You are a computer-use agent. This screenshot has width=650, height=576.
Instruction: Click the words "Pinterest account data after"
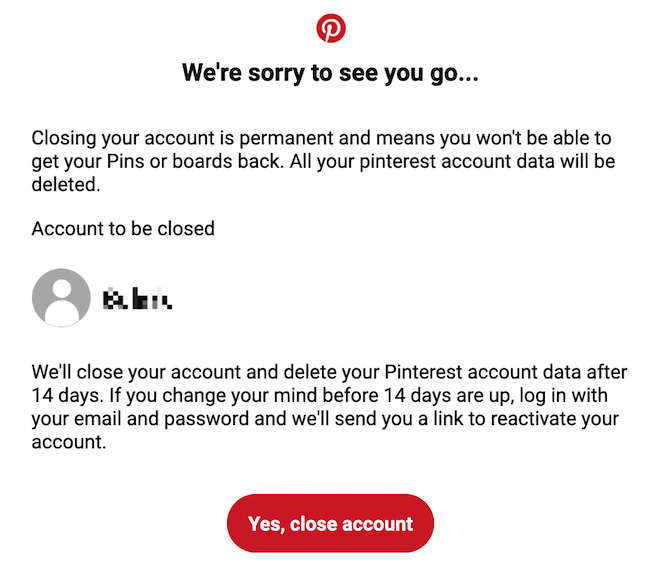click(x=506, y=372)
